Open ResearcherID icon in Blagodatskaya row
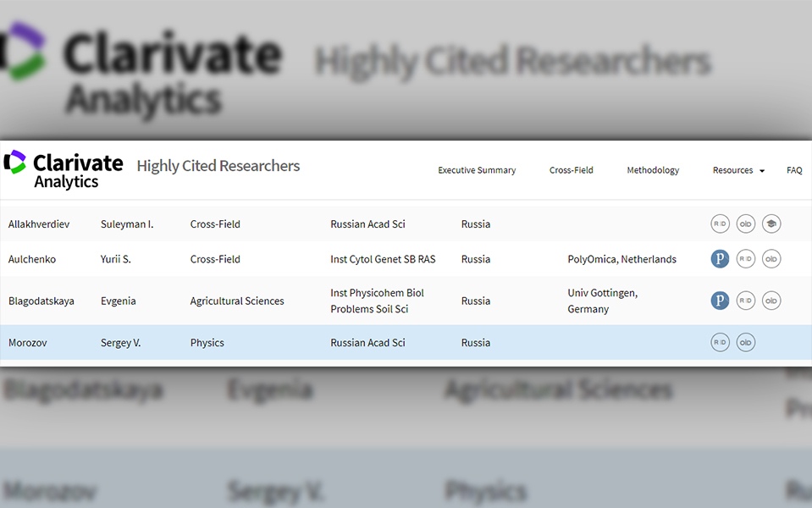This screenshot has height=508, width=812. [746, 301]
